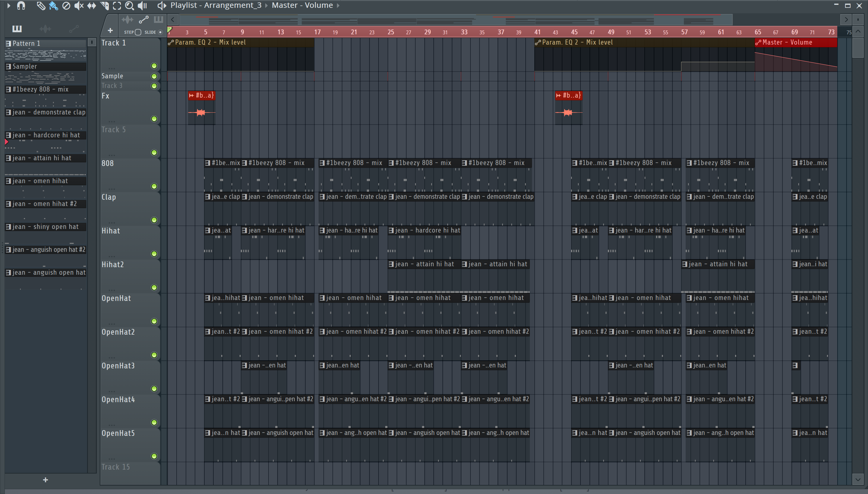The image size is (868, 494).
Task: Select the Draw pencil tool
Action: pyautogui.click(x=41, y=6)
